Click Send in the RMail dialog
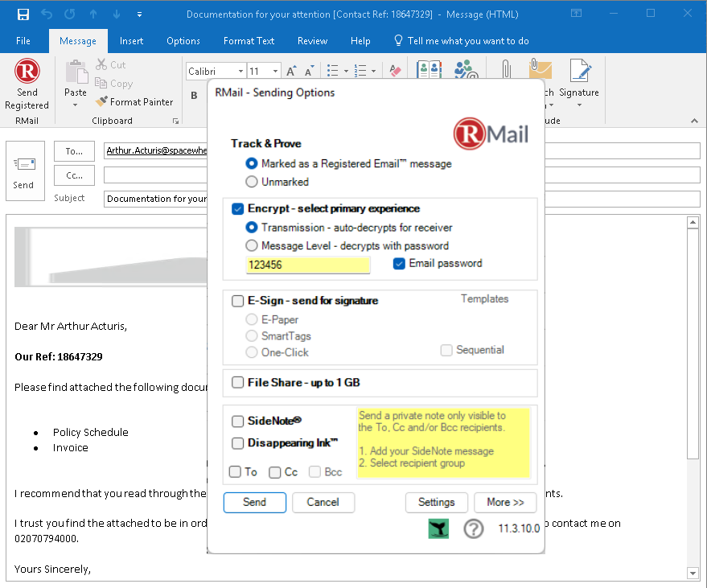The image size is (707, 588). [x=255, y=502]
